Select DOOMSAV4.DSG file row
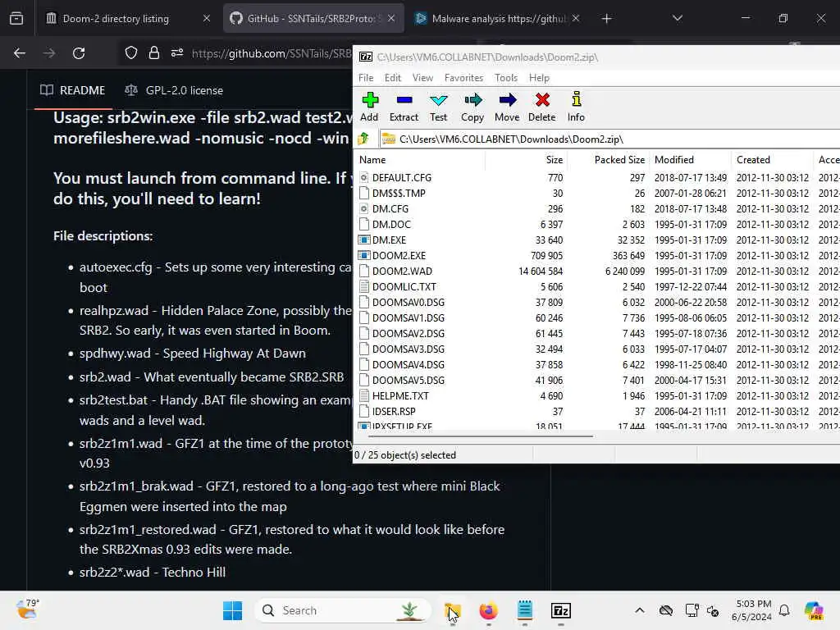840x630 pixels. pos(596,364)
